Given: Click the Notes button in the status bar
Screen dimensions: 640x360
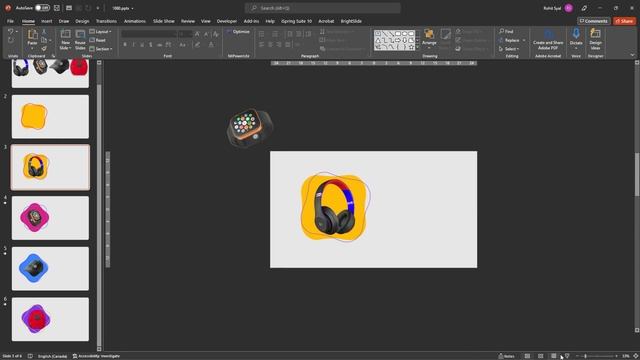Looking at the screenshot, I should [507, 356].
